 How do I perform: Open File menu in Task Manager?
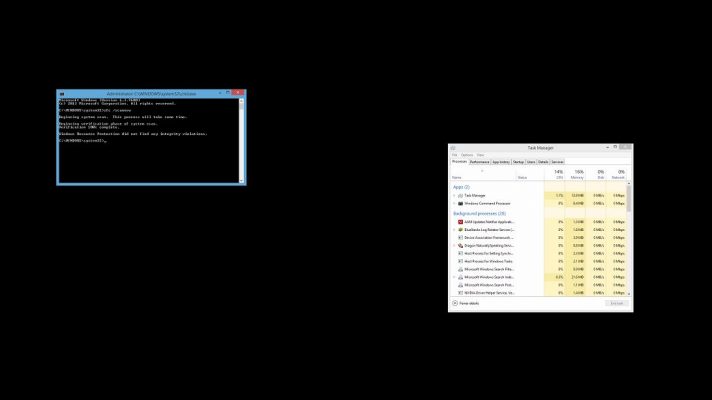click(x=455, y=155)
